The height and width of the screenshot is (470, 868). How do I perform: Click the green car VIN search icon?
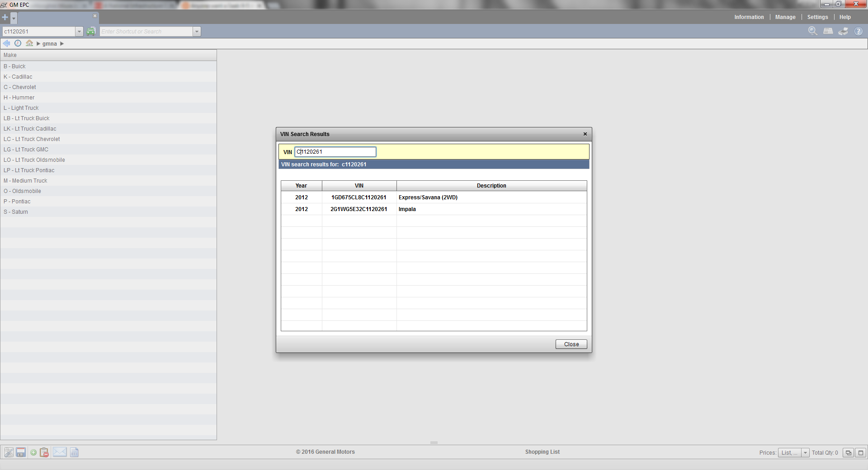pyautogui.click(x=91, y=31)
